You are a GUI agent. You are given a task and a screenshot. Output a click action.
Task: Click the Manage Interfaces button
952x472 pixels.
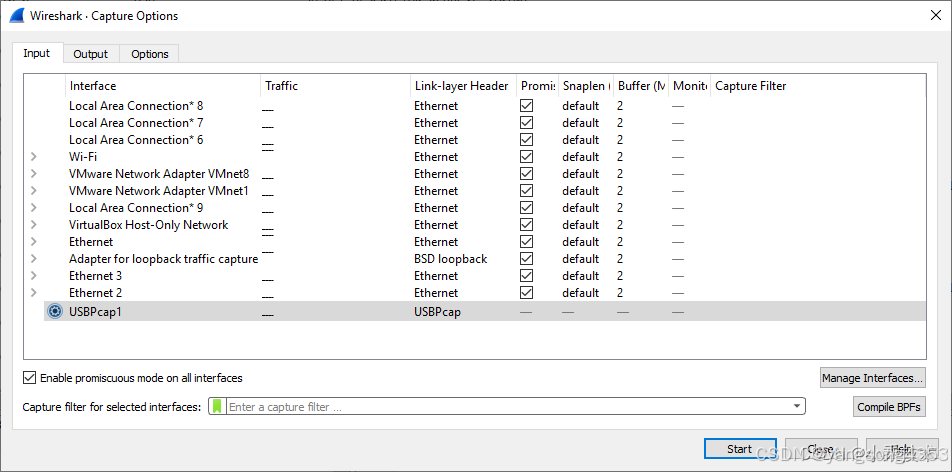point(872,378)
